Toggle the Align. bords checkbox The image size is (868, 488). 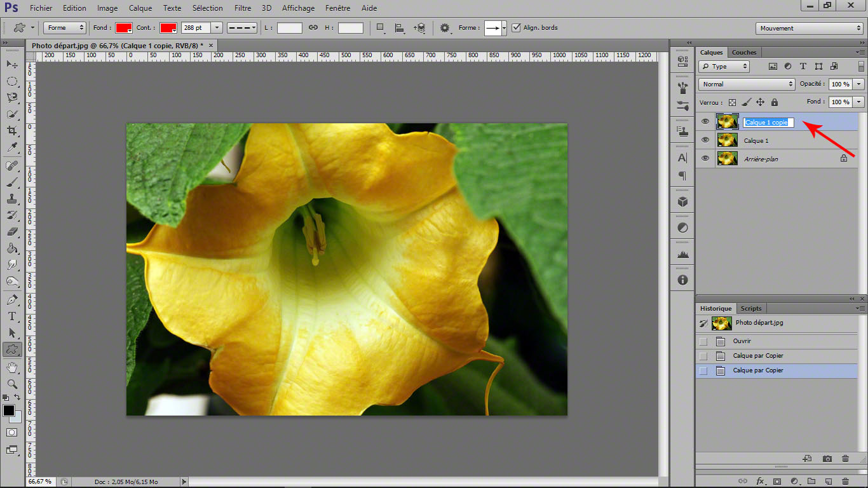(516, 28)
